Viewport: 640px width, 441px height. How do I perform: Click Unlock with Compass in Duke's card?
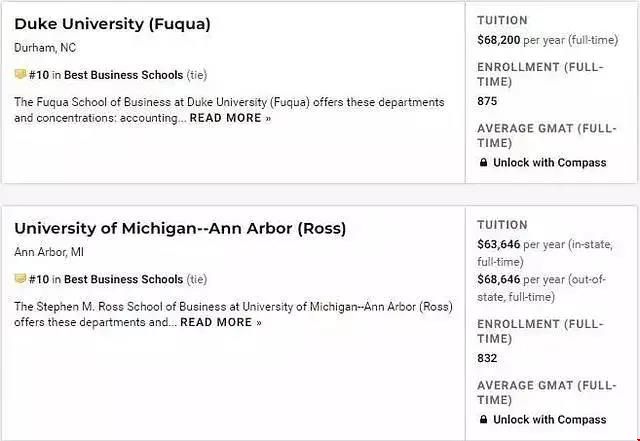(549, 163)
